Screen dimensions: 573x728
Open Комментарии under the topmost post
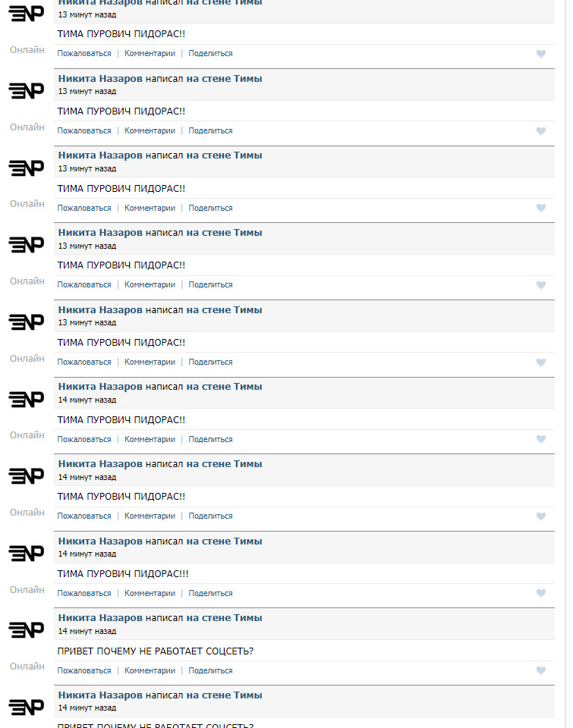click(x=150, y=54)
